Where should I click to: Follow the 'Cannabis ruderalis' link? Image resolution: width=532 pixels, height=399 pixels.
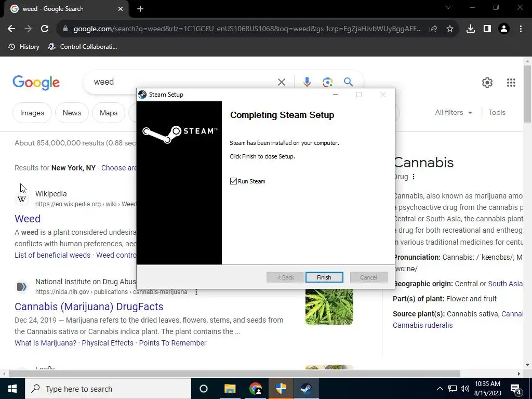coord(422,325)
